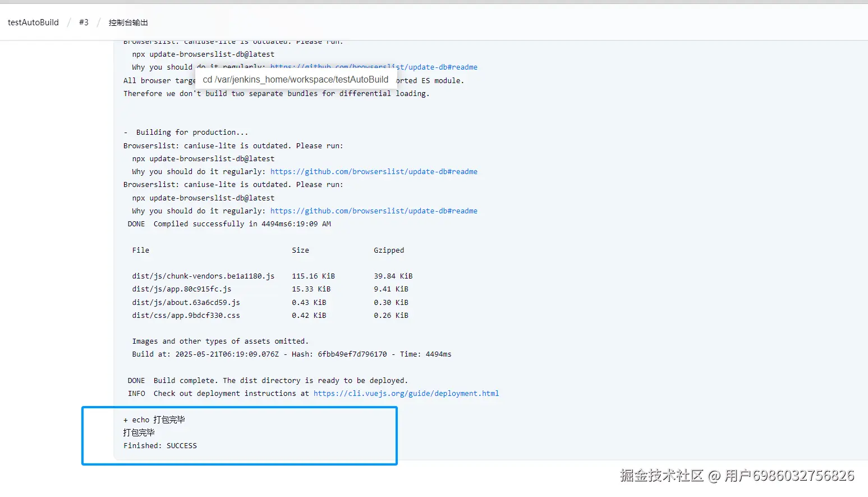
Task: Click the 'Compiled successfully in 4494ms' line
Action: tap(229, 224)
